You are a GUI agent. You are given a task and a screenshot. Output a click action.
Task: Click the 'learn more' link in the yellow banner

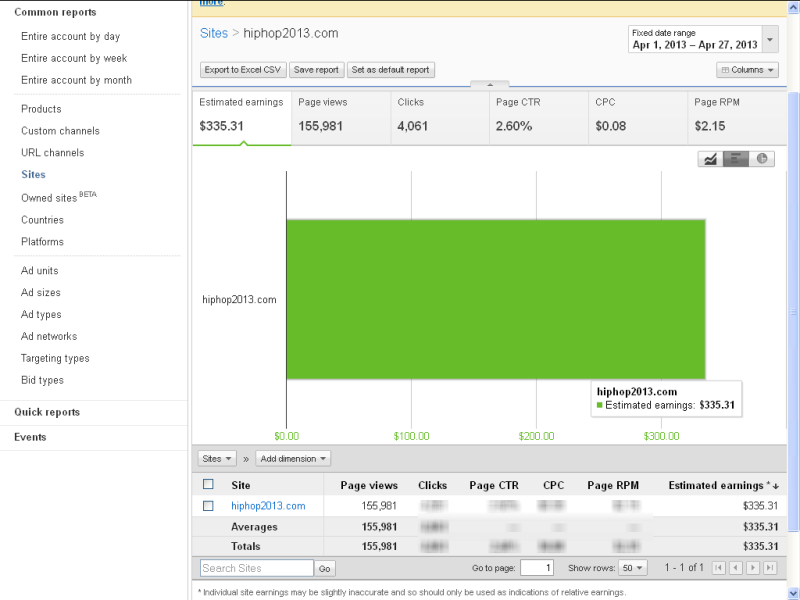coord(212,3)
